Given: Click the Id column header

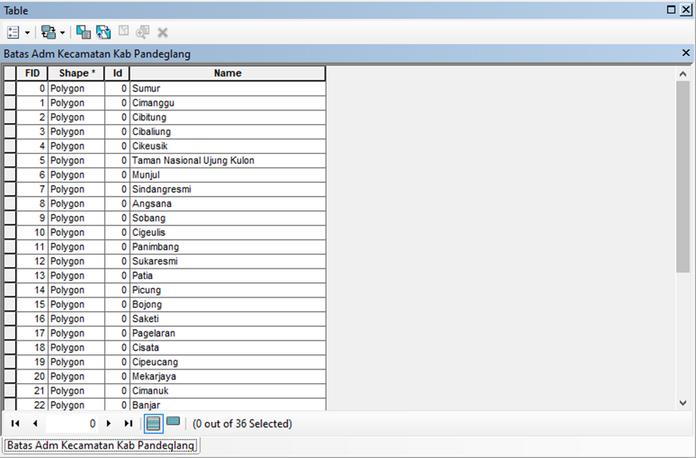Looking at the screenshot, I should tap(117, 73).
